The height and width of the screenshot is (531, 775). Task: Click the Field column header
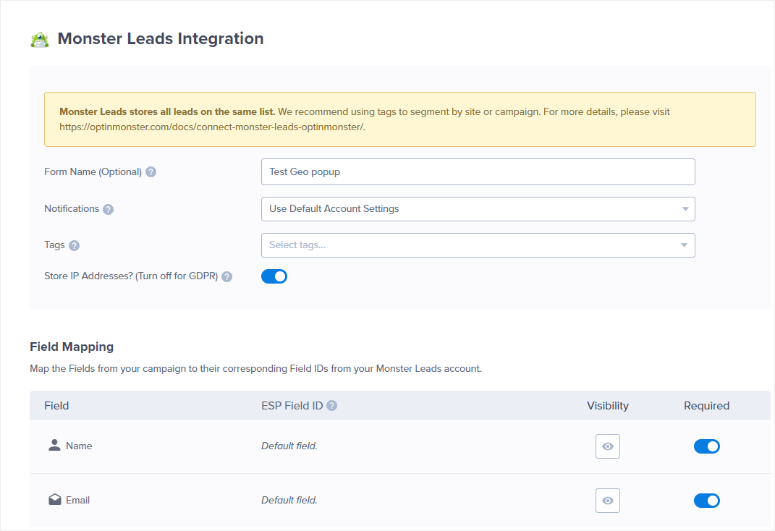pyautogui.click(x=56, y=406)
